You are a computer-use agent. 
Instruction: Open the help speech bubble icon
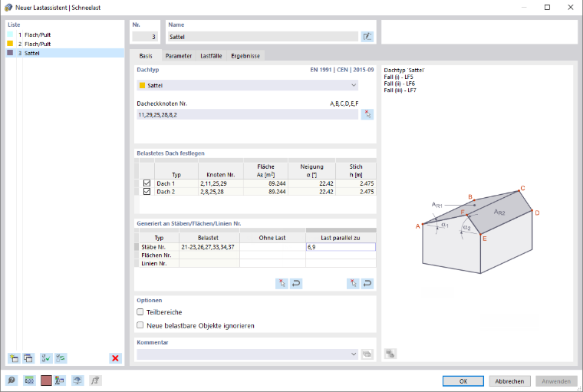click(12, 380)
